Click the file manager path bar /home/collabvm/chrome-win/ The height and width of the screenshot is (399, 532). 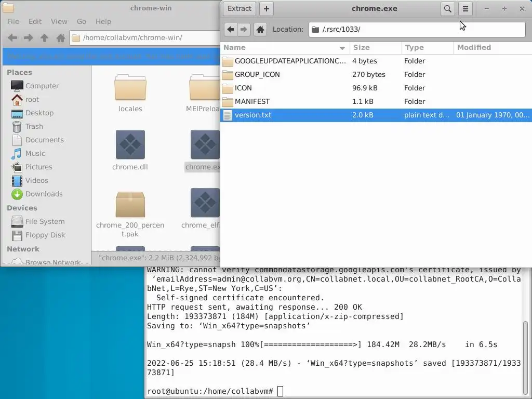tap(145, 37)
